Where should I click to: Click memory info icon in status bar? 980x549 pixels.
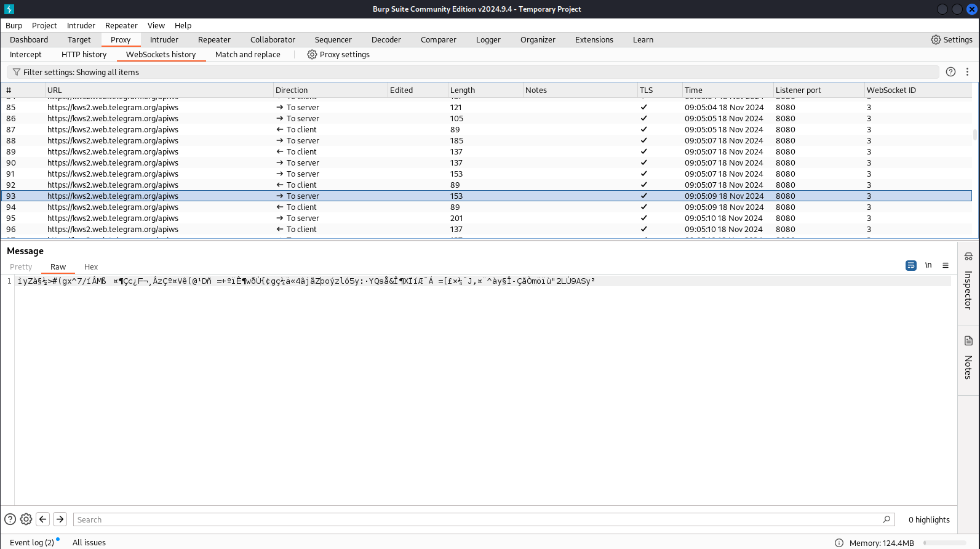(839, 543)
